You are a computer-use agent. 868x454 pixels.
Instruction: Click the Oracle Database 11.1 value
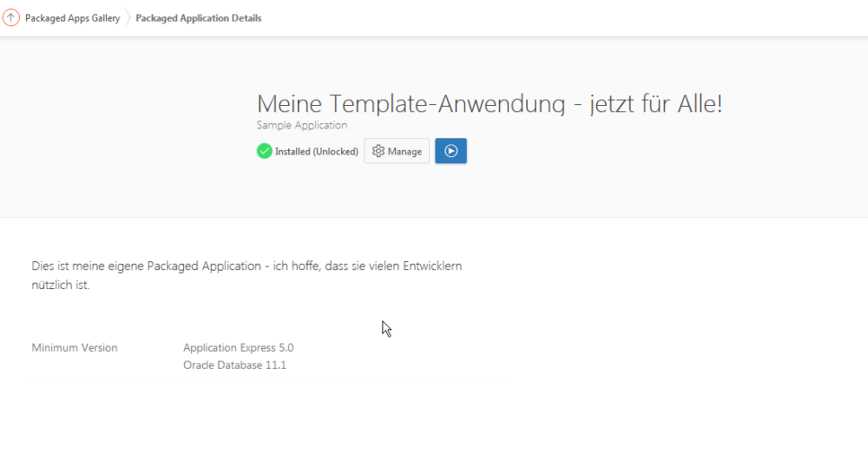point(234,365)
